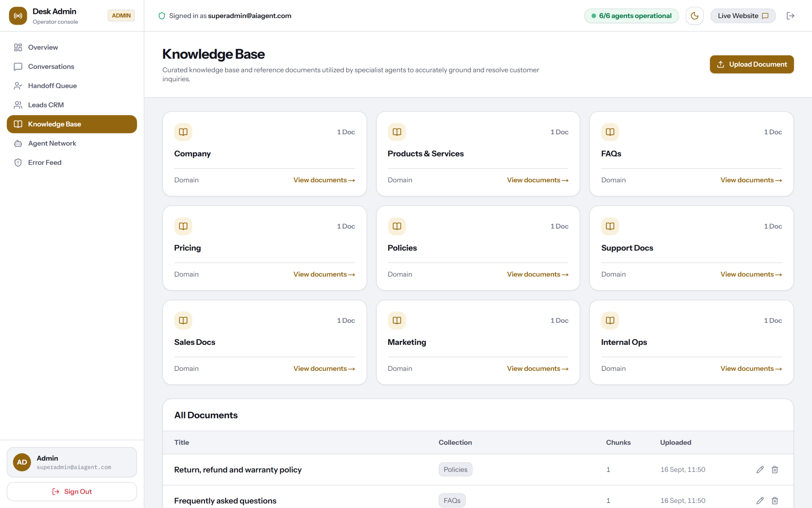Image resolution: width=812 pixels, height=508 pixels.
Task: Click the Products & Services book icon
Action: click(396, 132)
